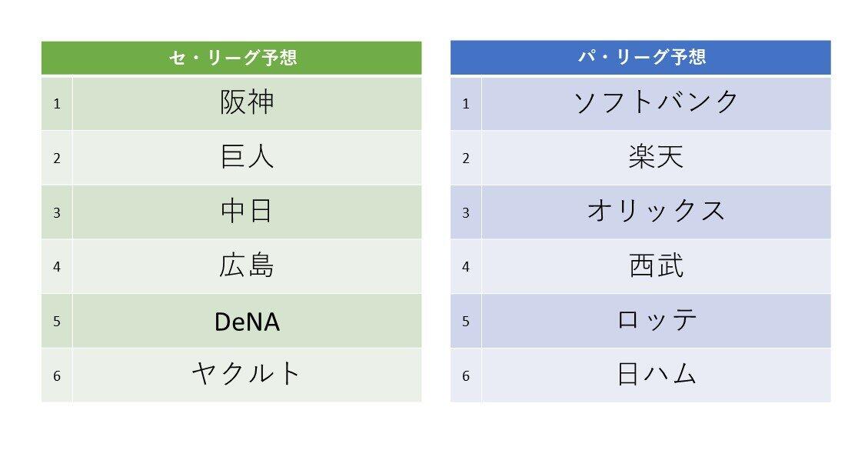Click rank number 6 beside ヤクルト

[x=57, y=375]
